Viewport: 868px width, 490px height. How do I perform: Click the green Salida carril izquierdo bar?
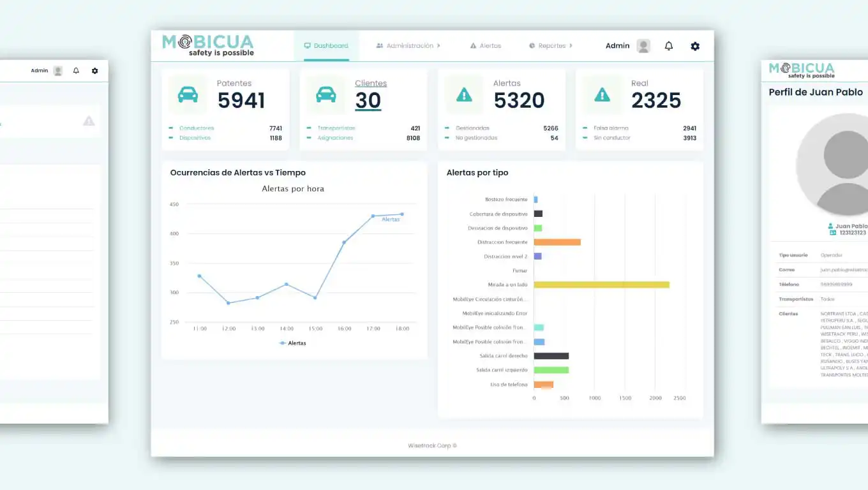551,370
